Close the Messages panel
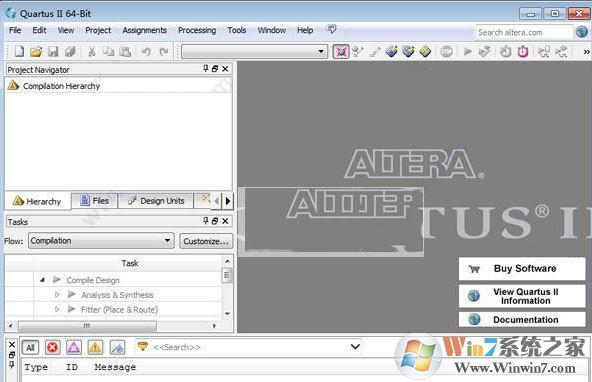The height and width of the screenshot is (382, 592). pos(12,344)
